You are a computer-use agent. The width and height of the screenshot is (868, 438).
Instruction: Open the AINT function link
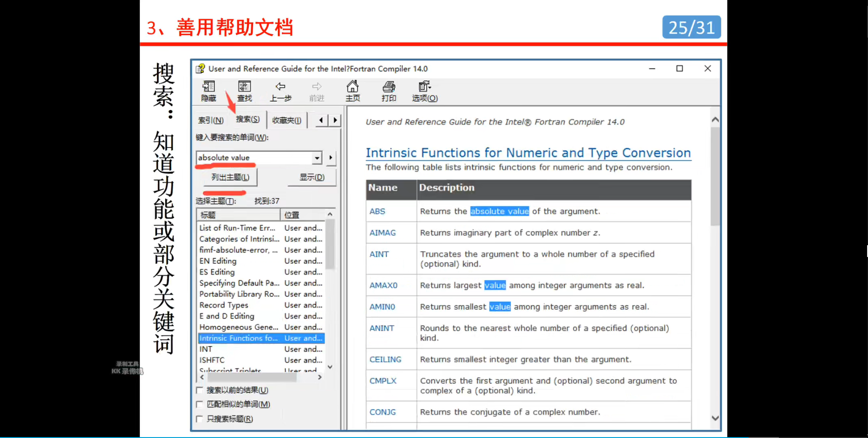379,254
